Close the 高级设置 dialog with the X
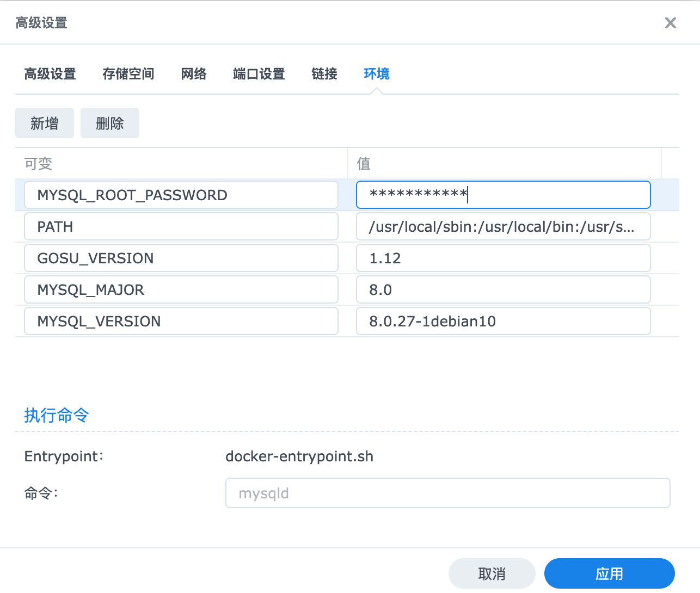This screenshot has height=593, width=700. coord(671,23)
